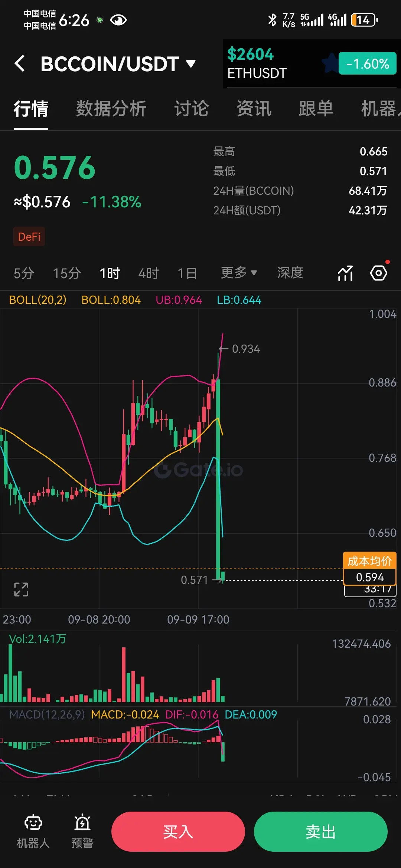This screenshot has height=868, width=401.
Task: Tap the 24H额(USDT) 42.31万 value
Action: point(368,210)
